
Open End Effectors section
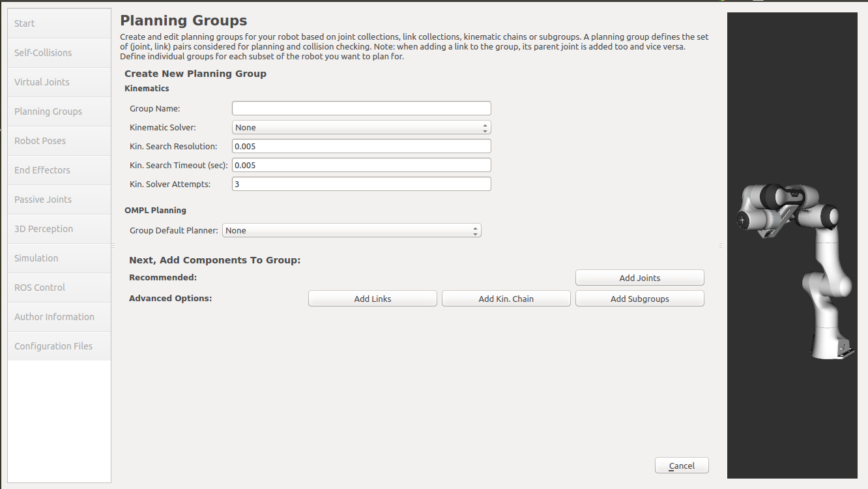coord(59,170)
